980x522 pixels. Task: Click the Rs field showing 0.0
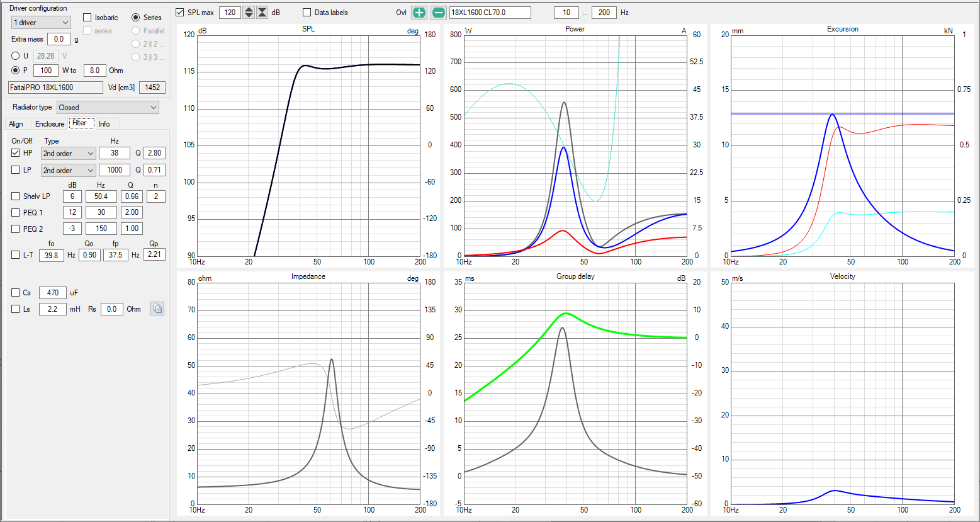click(111, 309)
